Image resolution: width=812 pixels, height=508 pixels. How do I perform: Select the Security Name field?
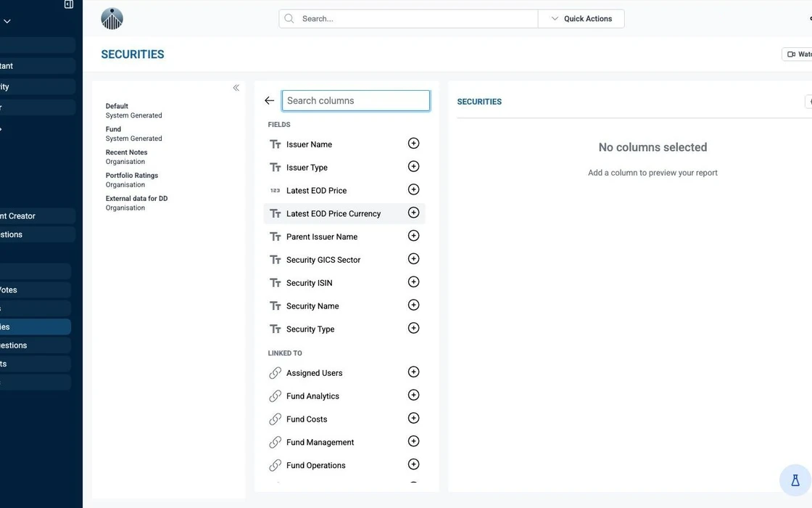coord(344,306)
